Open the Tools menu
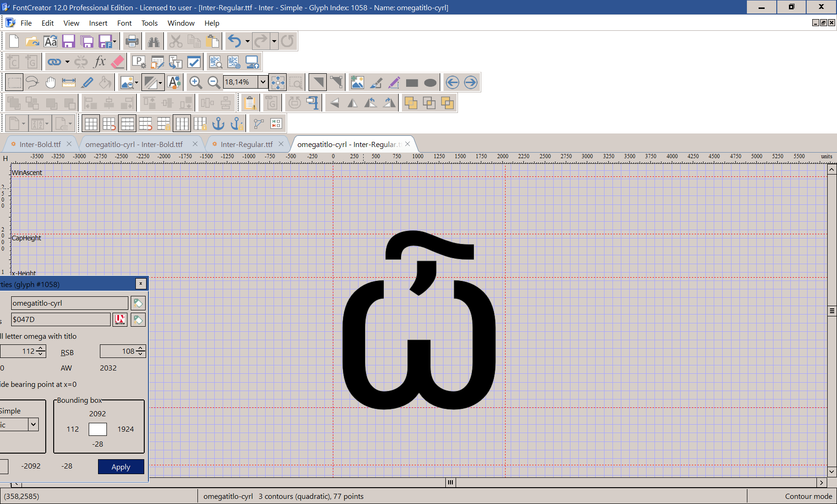 click(x=149, y=23)
